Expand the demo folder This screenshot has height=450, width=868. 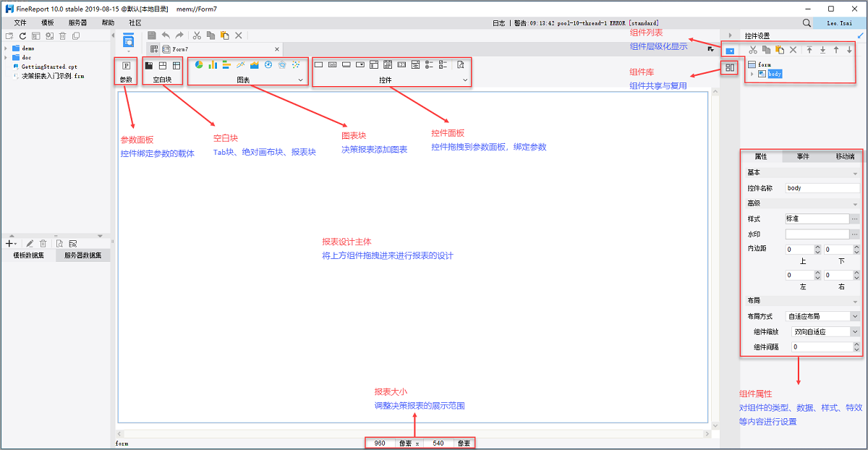point(6,48)
